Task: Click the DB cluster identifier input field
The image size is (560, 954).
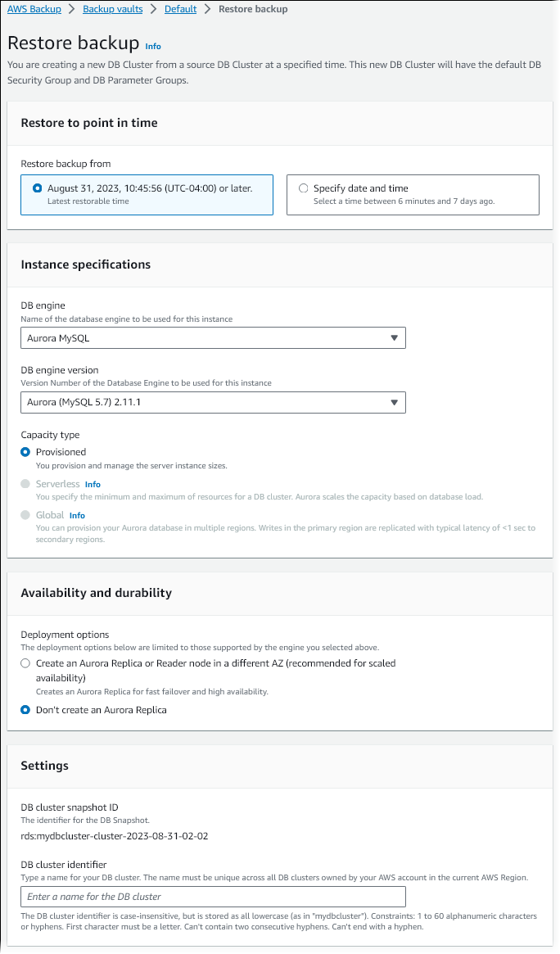Action: 213,897
